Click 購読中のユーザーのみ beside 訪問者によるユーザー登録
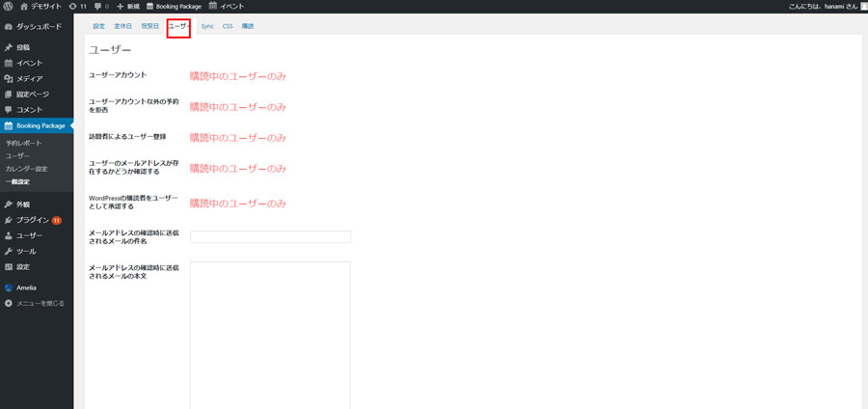The width and height of the screenshot is (868, 409). (x=237, y=138)
